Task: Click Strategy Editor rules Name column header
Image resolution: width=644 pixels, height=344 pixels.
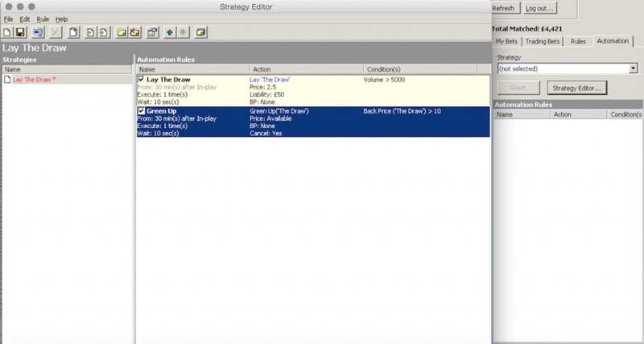Action: click(192, 69)
